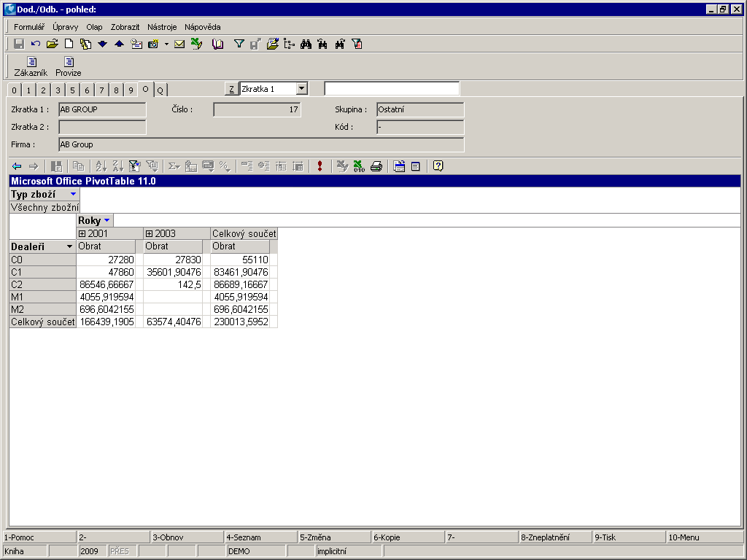Click the funnel filter icon in main toolbar
Viewport: 747px width, 560px height.
coord(239,44)
